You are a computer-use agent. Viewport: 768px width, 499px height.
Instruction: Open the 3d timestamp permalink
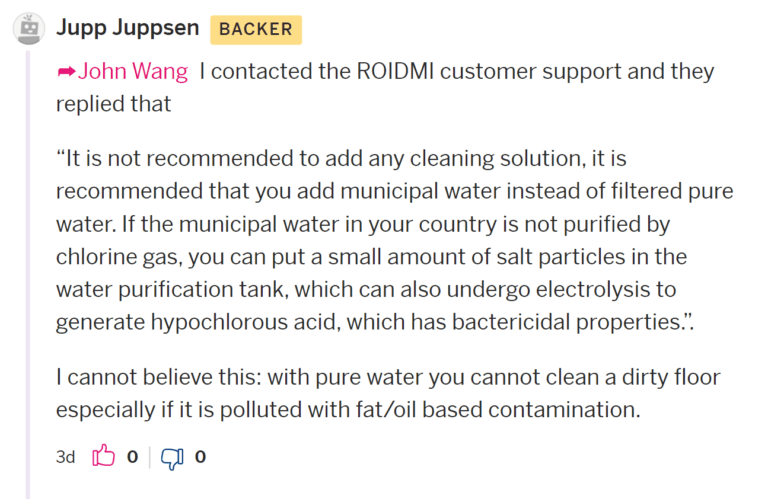click(x=65, y=457)
